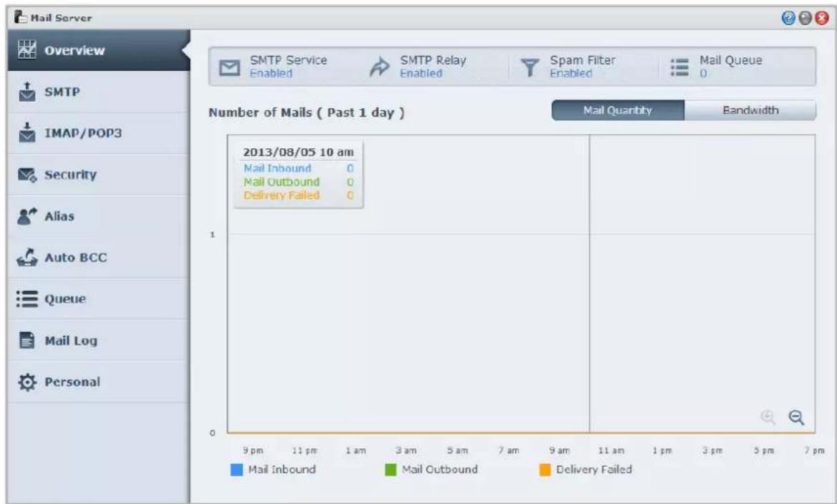
Task: Click the 7 am axis label
Action: (x=509, y=451)
